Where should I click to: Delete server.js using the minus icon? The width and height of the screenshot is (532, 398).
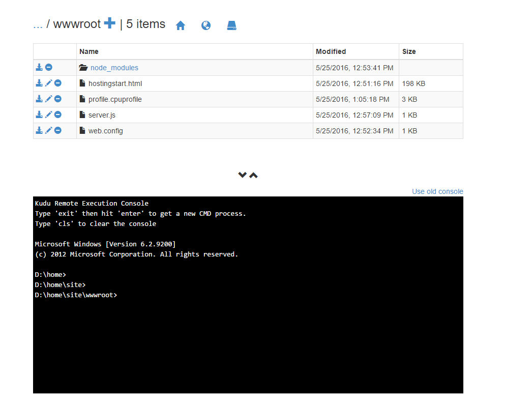57,115
